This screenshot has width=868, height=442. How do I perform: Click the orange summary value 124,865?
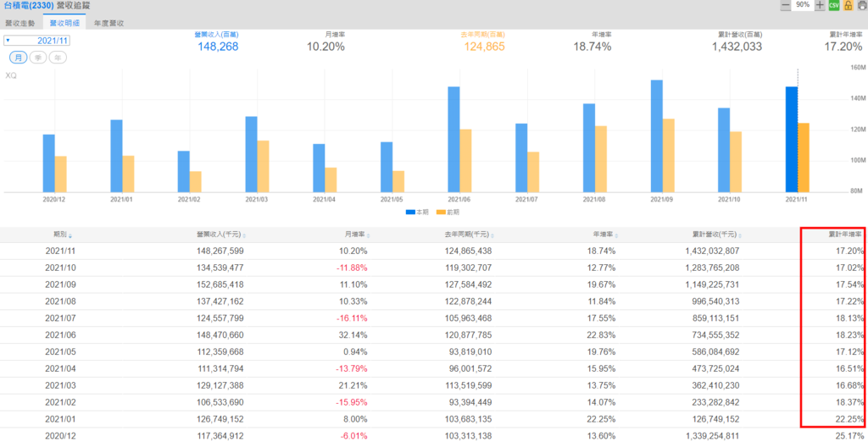point(484,47)
